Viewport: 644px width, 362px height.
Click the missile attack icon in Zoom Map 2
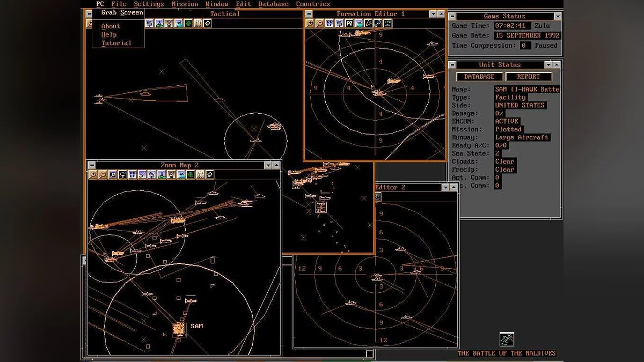click(x=141, y=174)
